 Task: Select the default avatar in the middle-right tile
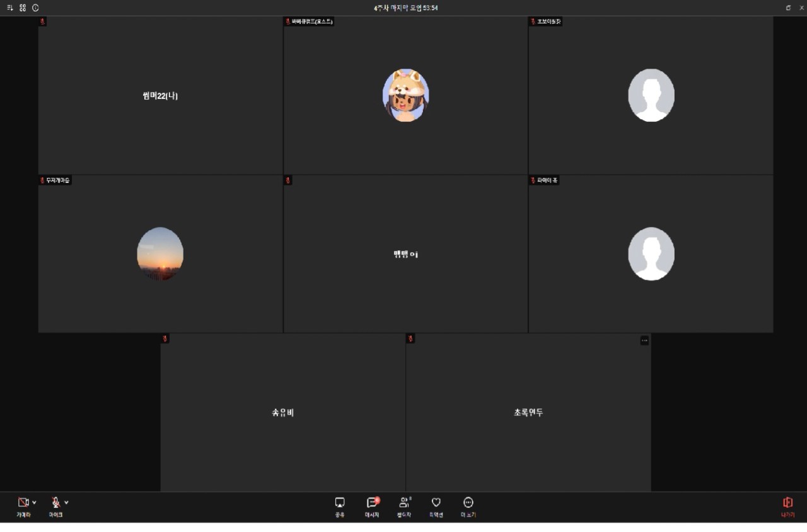click(651, 253)
